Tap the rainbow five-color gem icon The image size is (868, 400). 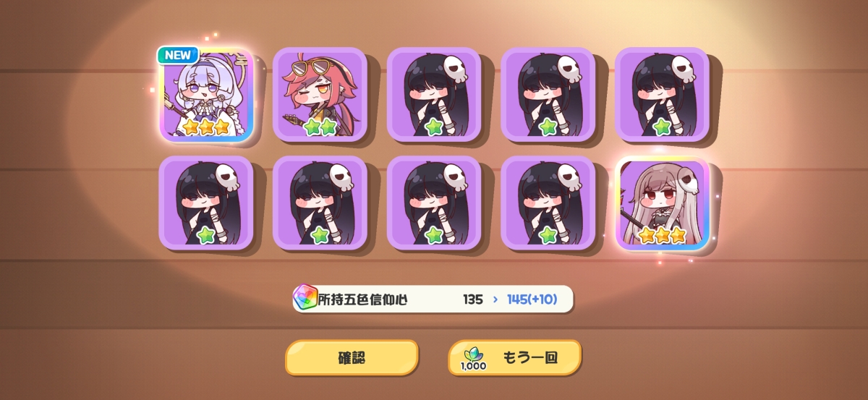(306, 299)
